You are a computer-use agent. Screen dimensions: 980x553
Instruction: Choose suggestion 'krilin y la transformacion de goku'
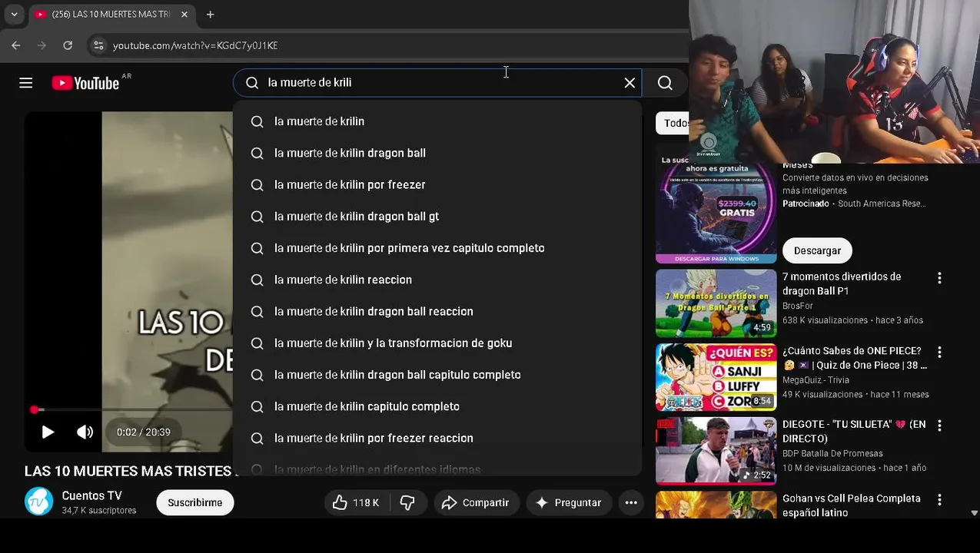tap(437, 343)
